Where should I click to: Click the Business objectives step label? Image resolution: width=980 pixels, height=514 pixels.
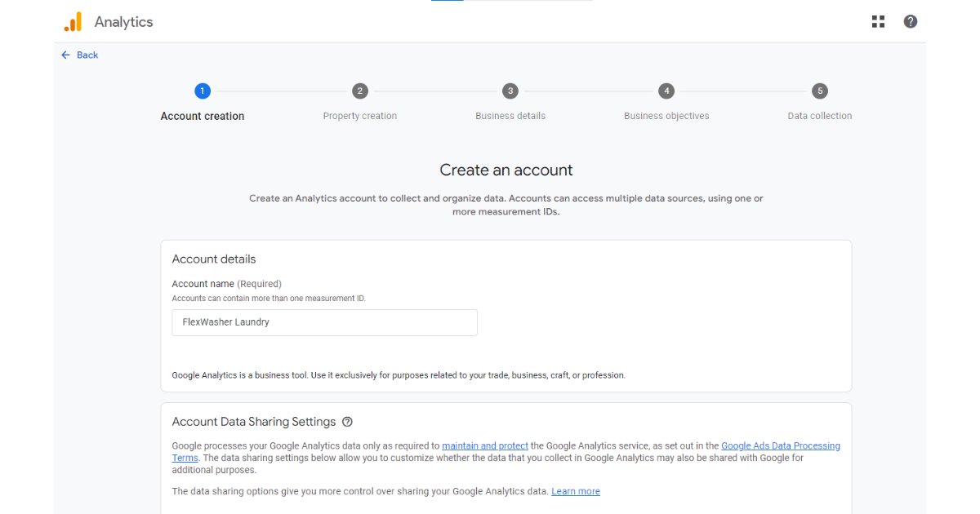pyautogui.click(x=666, y=116)
